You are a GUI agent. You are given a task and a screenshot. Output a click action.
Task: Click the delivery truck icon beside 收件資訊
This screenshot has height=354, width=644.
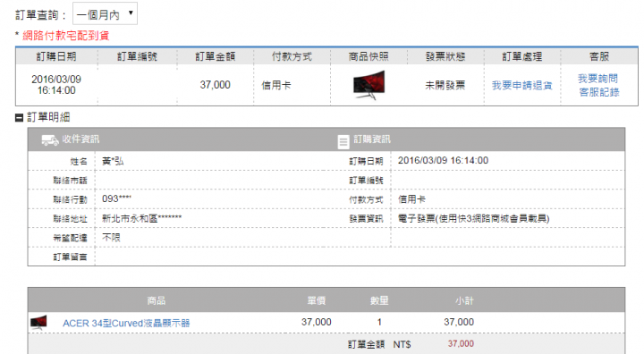[50, 140]
